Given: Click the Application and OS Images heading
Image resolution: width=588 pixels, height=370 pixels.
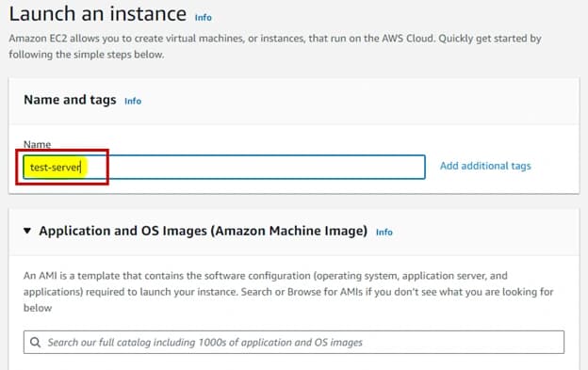Looking at the screenshot, I should (203, 231).
